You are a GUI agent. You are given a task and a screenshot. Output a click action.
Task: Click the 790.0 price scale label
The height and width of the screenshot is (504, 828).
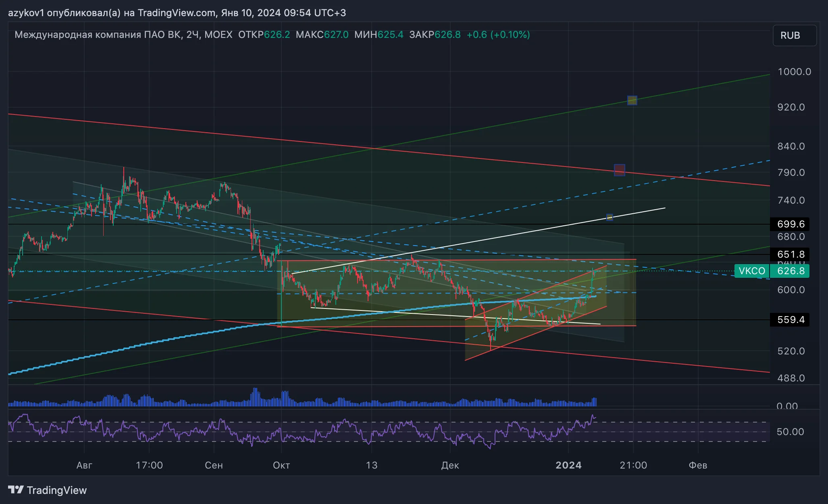791,173
